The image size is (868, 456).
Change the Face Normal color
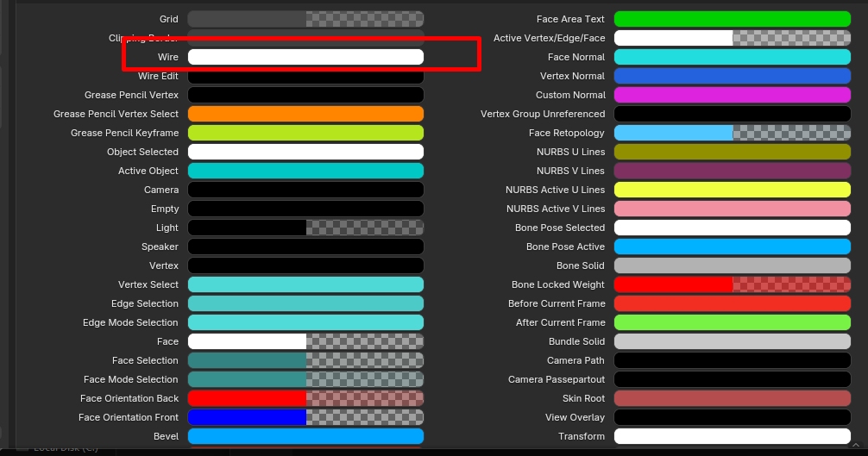(733, 57)
